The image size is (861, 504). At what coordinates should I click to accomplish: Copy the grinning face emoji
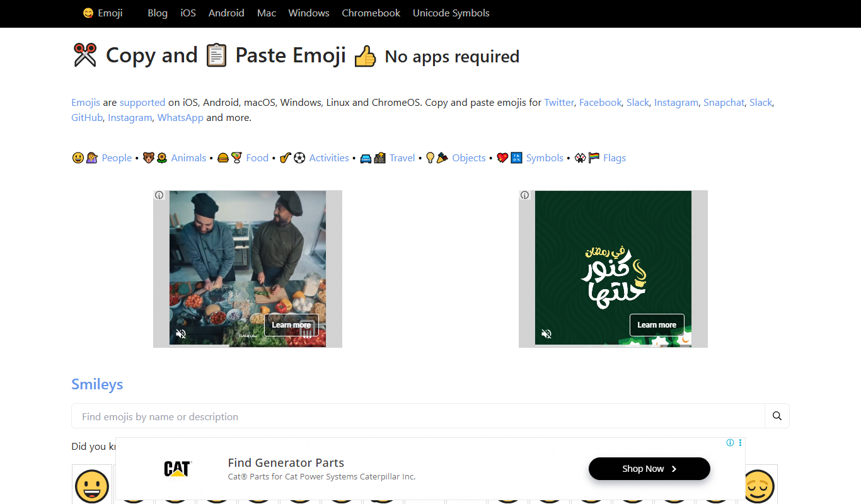tap(92, 484)
